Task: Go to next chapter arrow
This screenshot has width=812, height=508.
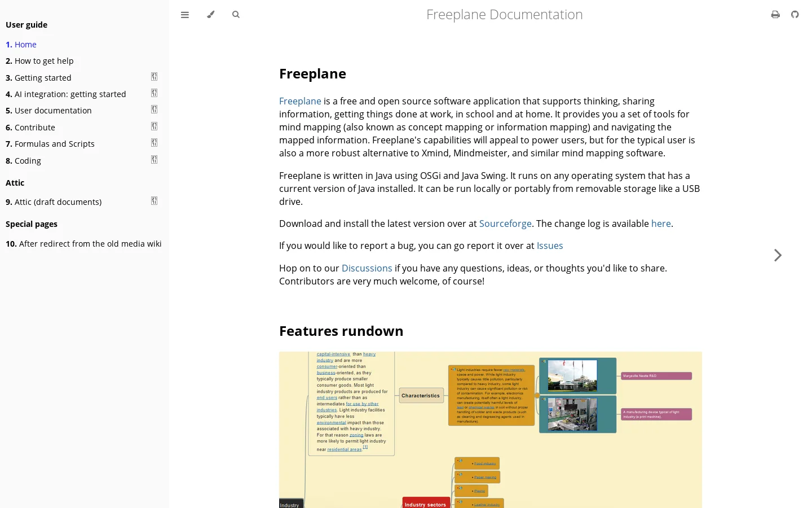Action: click(x=778, y=255)
